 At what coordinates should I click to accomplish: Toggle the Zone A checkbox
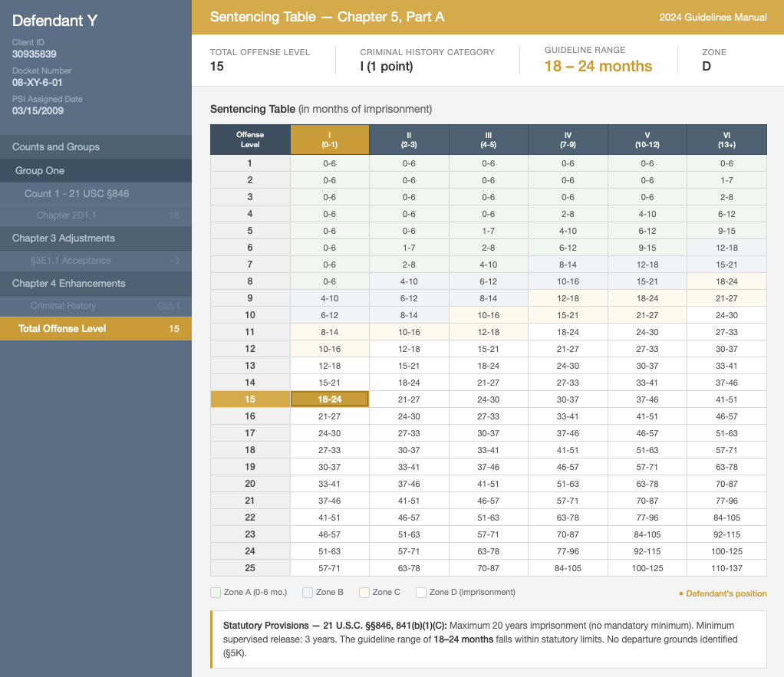point(216,592)
